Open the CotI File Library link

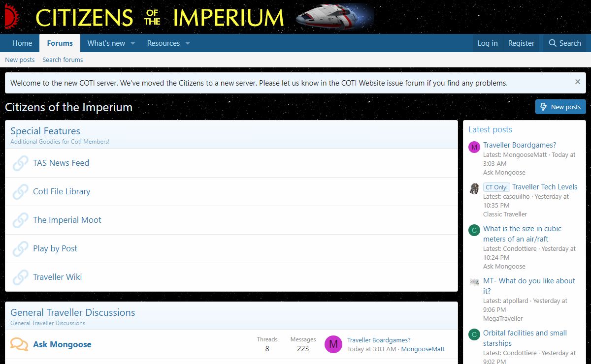pos(62,191)
